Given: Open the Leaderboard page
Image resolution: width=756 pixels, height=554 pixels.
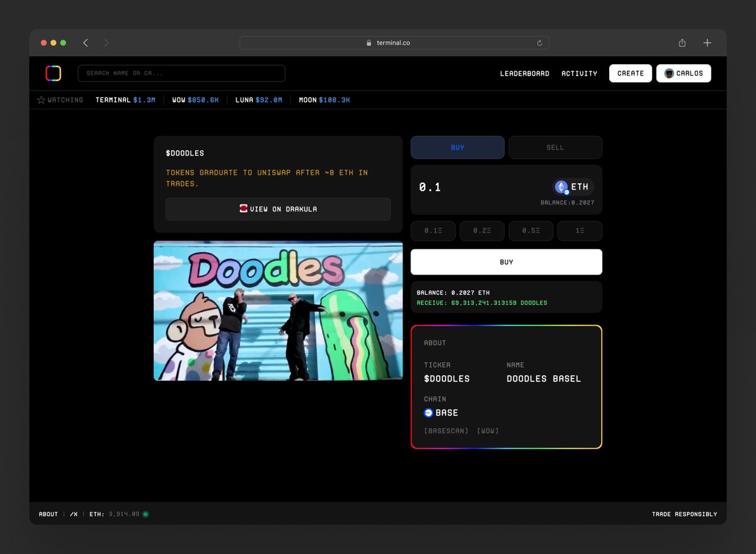Looking at the screenshot, I should pyautogui.click(x=525, y=74).
